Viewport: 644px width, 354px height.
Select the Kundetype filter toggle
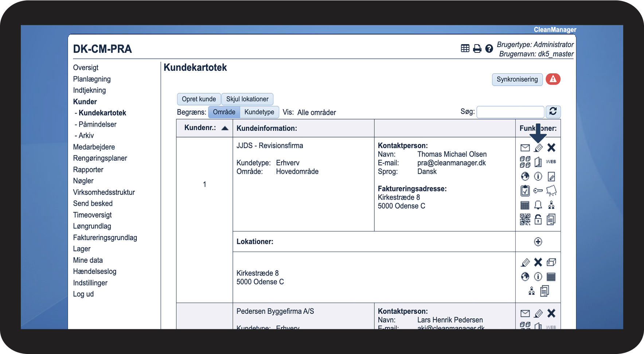[259, 112]
